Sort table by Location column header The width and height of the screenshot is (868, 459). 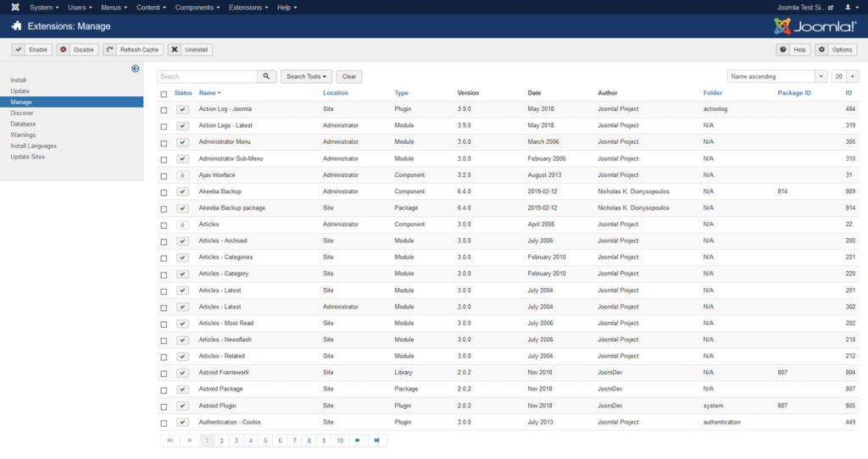[336, 93]
